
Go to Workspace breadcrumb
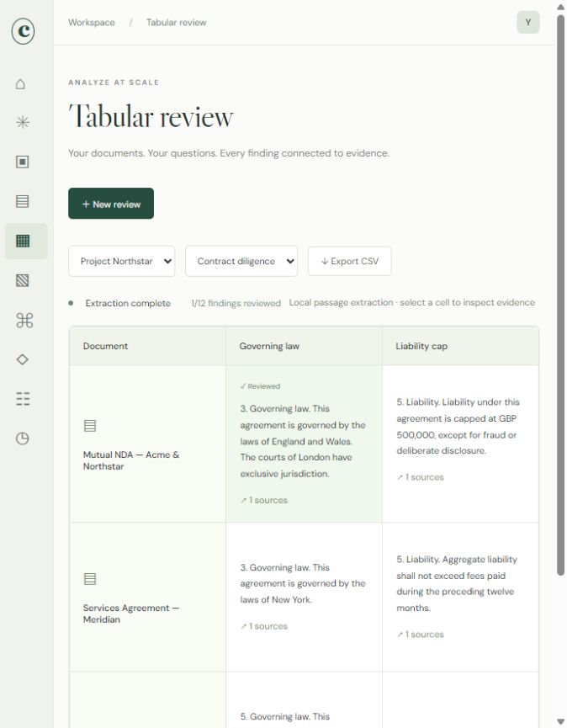point(92,22)
